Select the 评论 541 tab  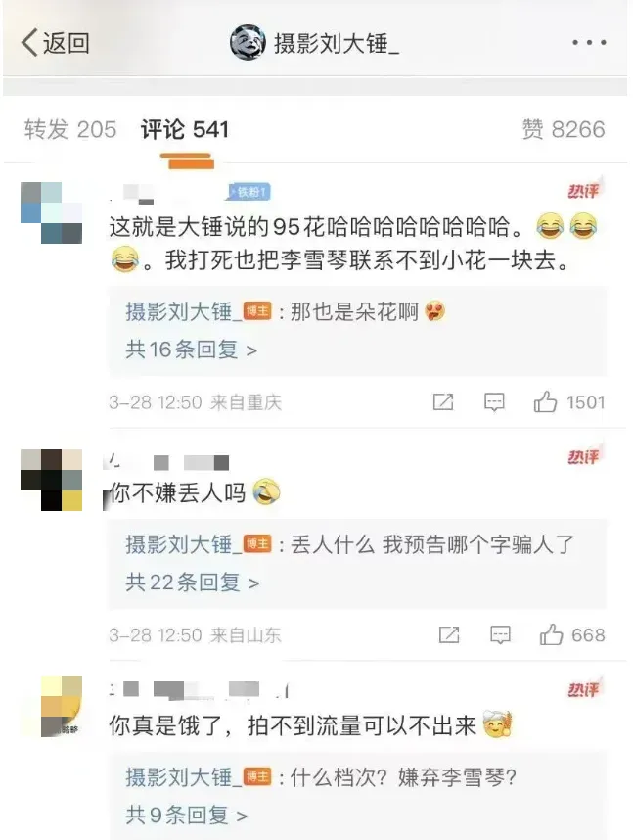coord(185,129)
